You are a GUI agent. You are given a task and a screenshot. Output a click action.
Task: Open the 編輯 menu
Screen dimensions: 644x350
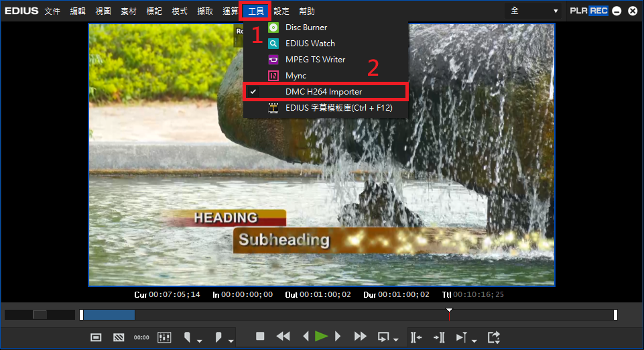click(x=78, y=11)
